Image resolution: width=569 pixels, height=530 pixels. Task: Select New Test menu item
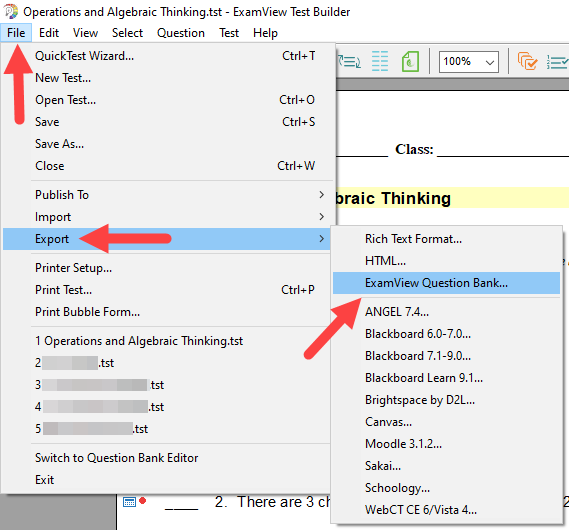168,78
